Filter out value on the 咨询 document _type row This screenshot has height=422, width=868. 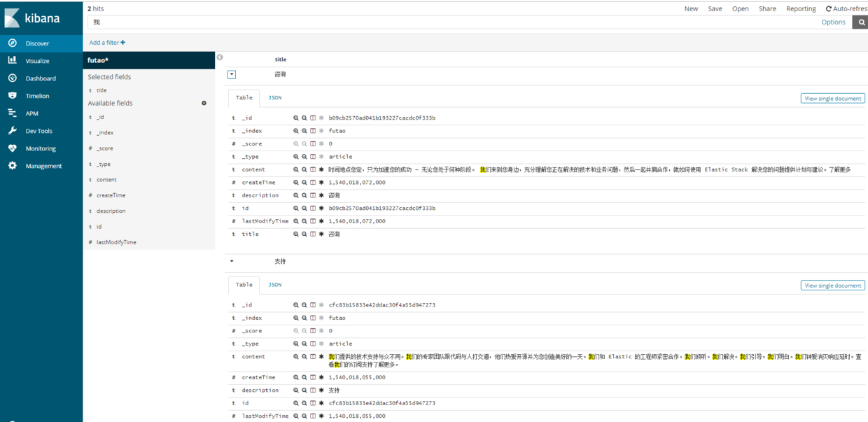[x=304, y=157]
